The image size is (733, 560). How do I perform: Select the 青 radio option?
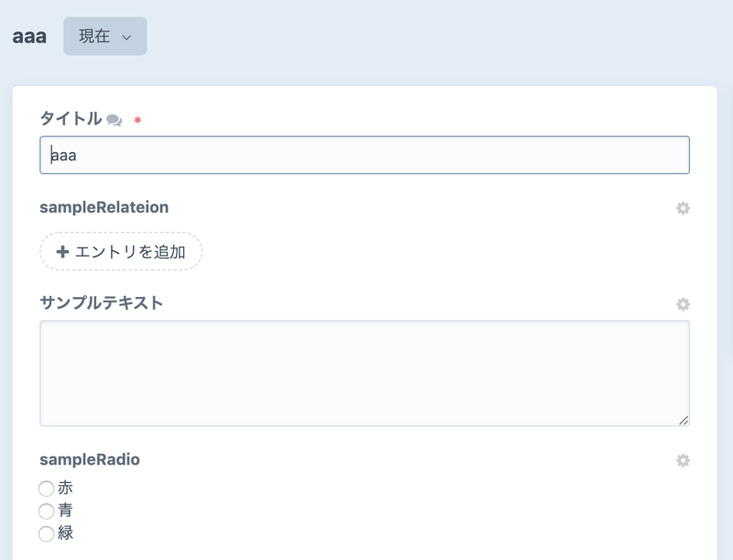coord(47,511)
